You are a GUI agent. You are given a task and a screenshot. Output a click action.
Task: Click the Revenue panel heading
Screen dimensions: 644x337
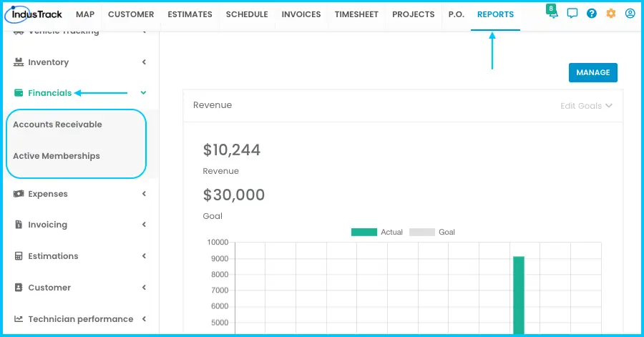click(213, 105)
